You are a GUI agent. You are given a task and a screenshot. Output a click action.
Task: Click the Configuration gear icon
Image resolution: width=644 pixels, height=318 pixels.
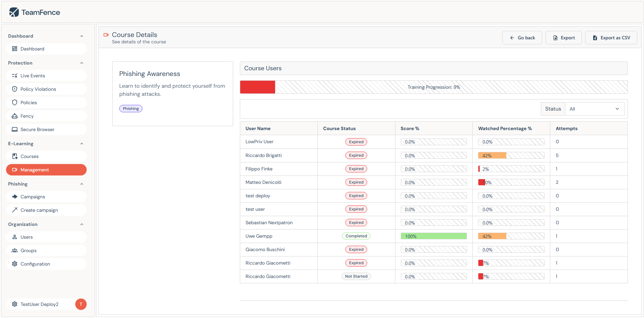14,264
